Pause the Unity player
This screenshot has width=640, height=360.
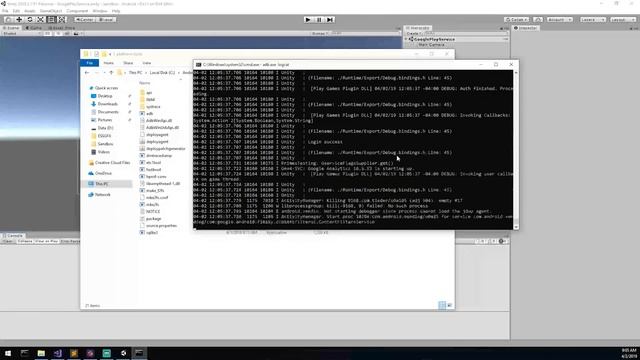coord(319,20)
